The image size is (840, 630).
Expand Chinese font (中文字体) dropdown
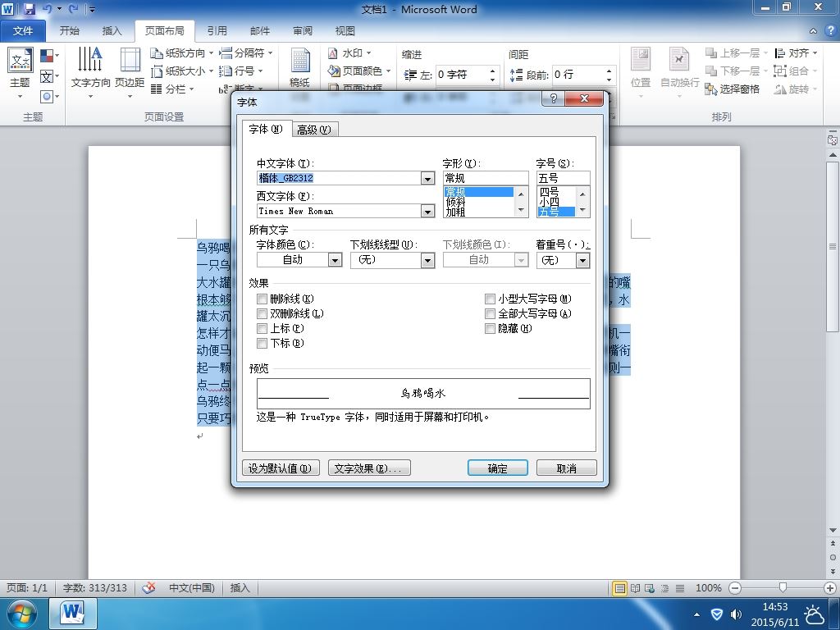tap(427, 178)
